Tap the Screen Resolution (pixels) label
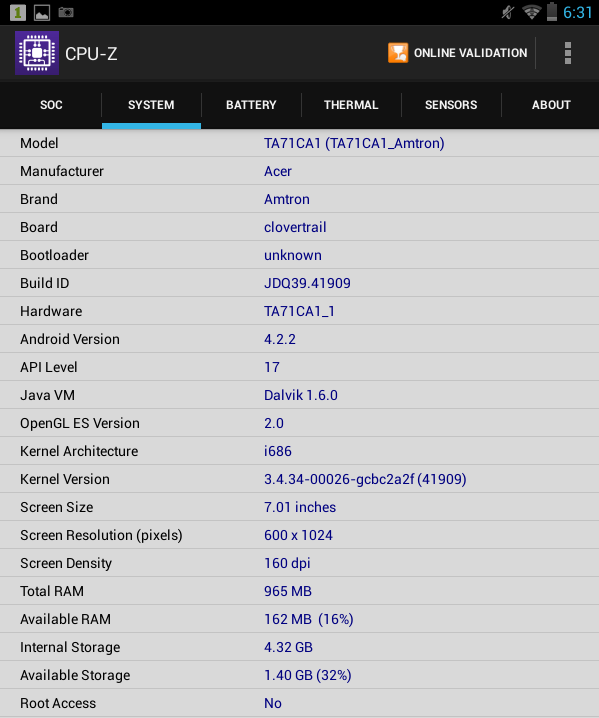Screen dimensions: 599x718 coord(101,535)
